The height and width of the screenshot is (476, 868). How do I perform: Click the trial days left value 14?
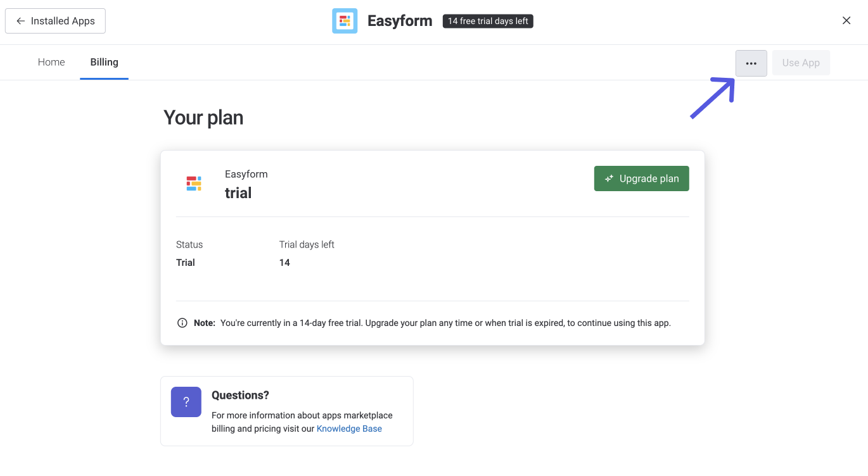pyautogui.click(x=284, y=262)
